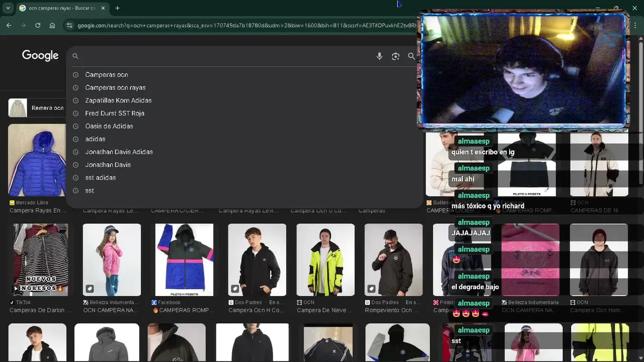This screenshot has height=362, width=644.
Task: Click the address bar URL
Action: (247, 26)
